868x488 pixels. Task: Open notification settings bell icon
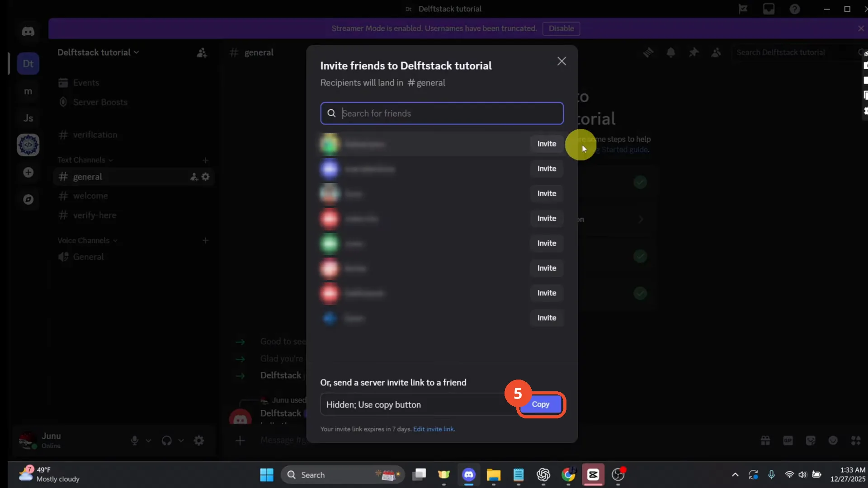(671, 52)
